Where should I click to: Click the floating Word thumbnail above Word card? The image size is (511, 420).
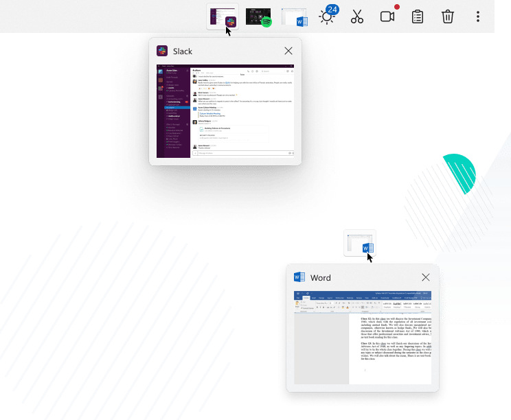(360, 243)
